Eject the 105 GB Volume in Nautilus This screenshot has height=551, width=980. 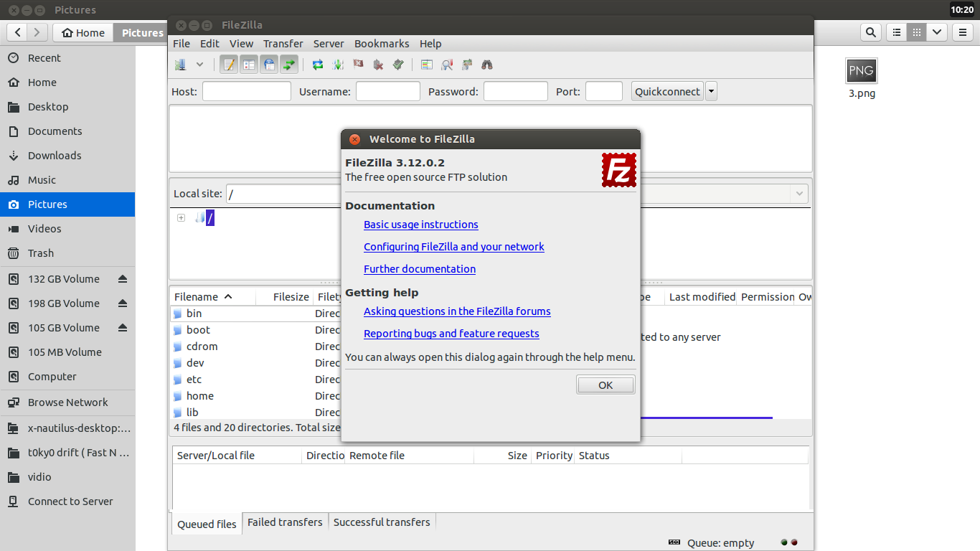click(123, 328)
